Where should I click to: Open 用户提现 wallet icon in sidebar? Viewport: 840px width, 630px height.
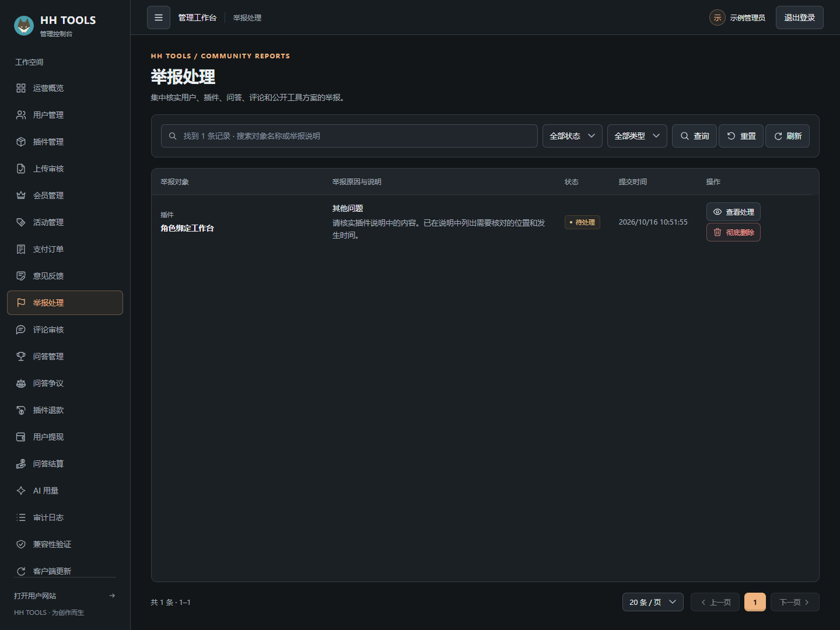21,437
